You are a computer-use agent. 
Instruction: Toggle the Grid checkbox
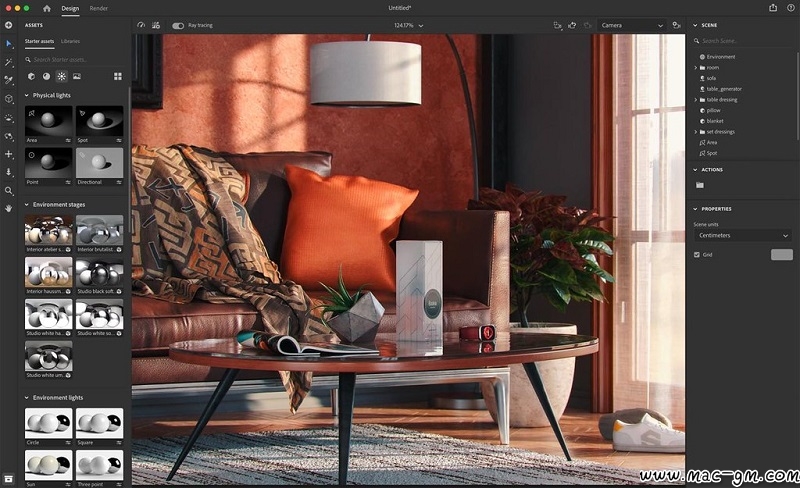[x=697, y=254]
